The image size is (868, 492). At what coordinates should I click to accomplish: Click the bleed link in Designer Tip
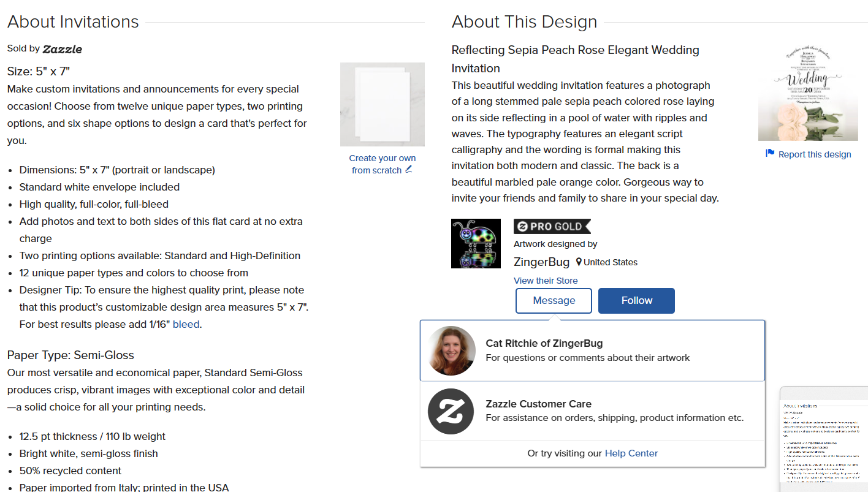(x=186, y=324)
